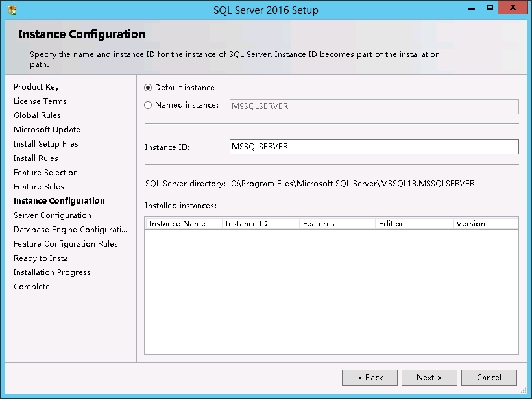The height and width of the screenshot is (399, 532).
Task: Select Install Rules step in sidebar
Action: click(x=36, y=158)
